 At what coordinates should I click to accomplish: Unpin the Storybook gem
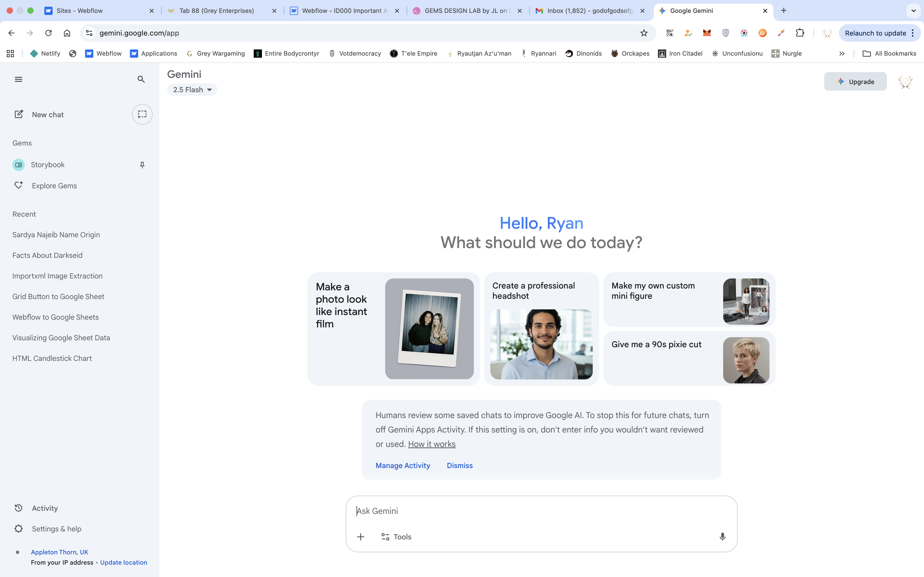[x=142, y=165]
